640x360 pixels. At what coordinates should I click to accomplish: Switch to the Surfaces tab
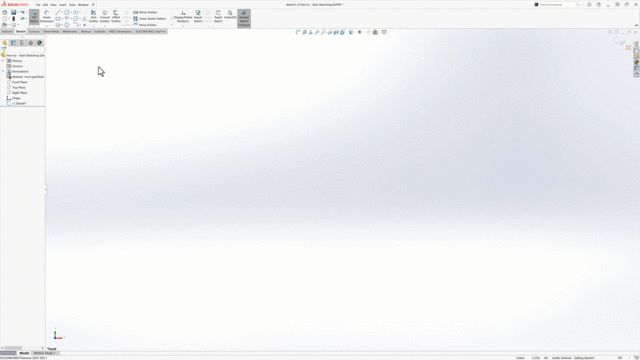pos(34,31)
